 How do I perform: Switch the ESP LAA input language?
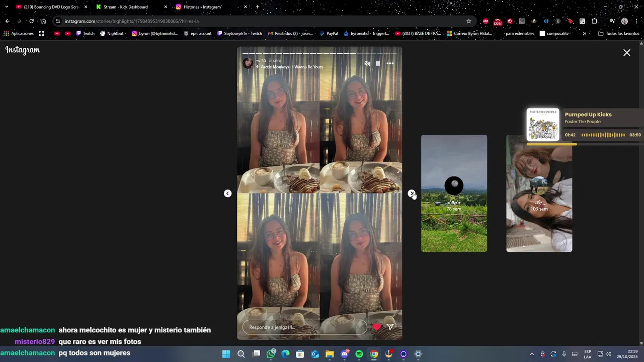pos(588,354)
